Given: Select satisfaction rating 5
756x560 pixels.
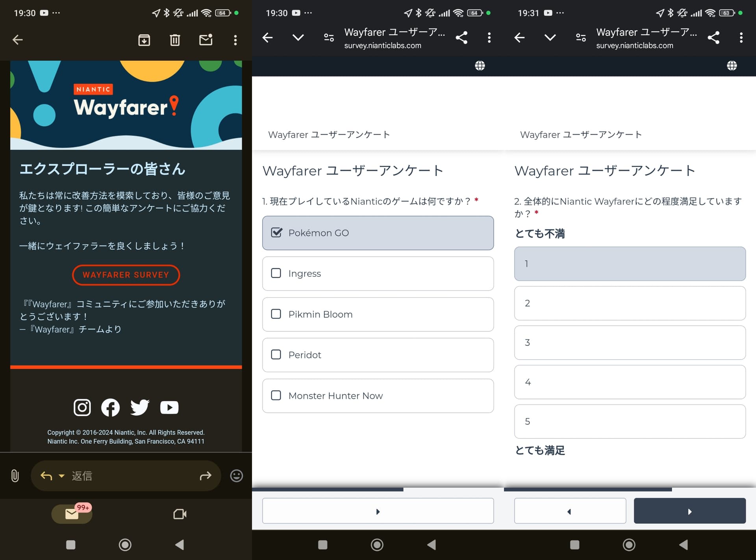Looking at the screenshot, I should pyautogui.click(x=630, y=421).
